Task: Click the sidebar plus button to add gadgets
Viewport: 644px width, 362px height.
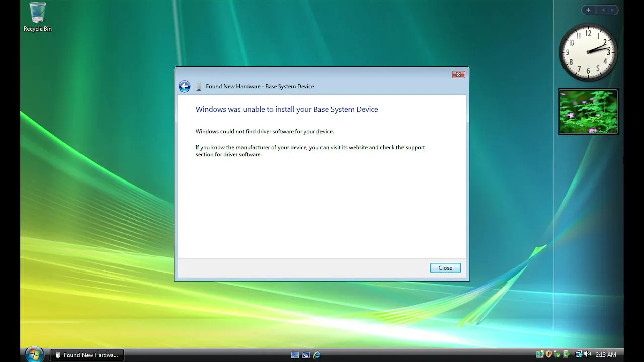Action: tap(588, 10)
